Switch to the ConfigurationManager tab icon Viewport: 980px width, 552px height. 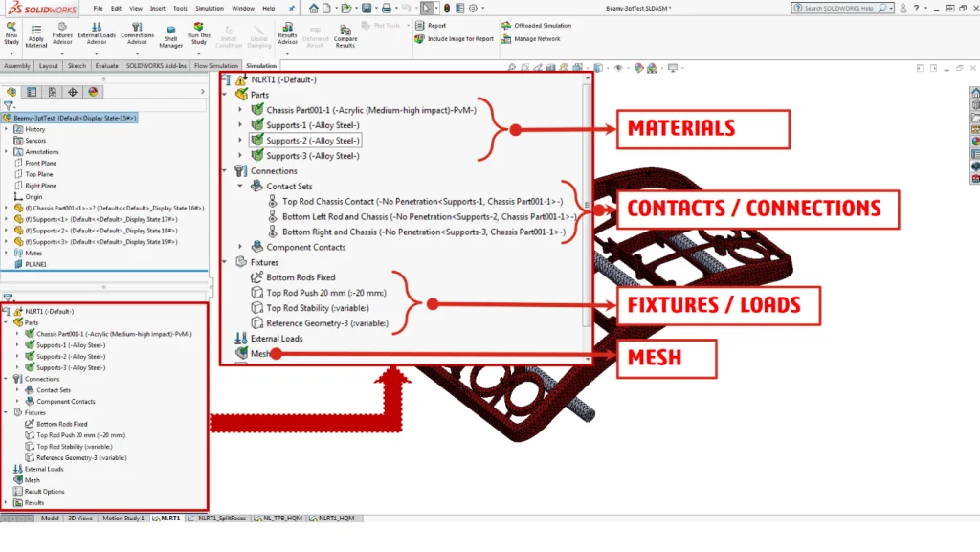[52, 92]
